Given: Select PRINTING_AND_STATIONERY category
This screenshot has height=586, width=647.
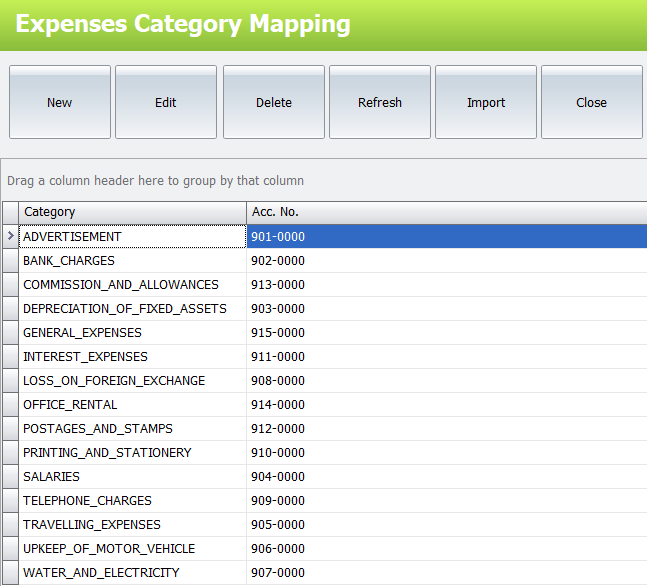Looking at the screenshot, I should 132,452.
